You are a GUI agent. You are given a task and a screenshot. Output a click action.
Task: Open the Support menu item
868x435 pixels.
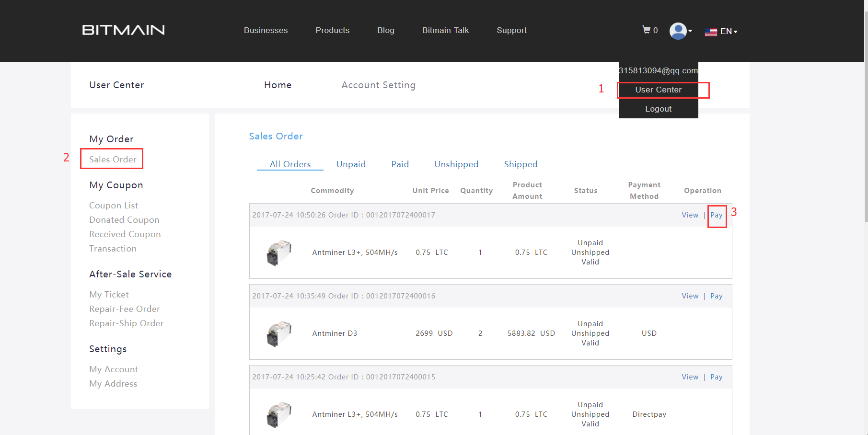(x=511, y=30)
